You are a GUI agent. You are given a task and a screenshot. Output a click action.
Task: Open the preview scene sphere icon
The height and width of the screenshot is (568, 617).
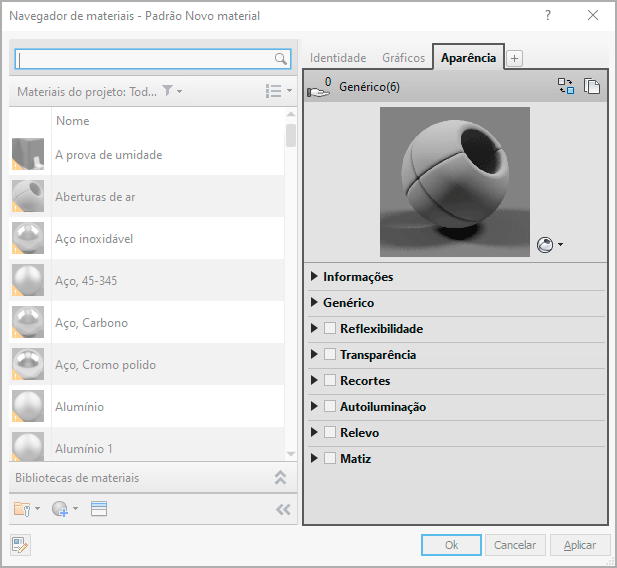(x=545, y=245)
